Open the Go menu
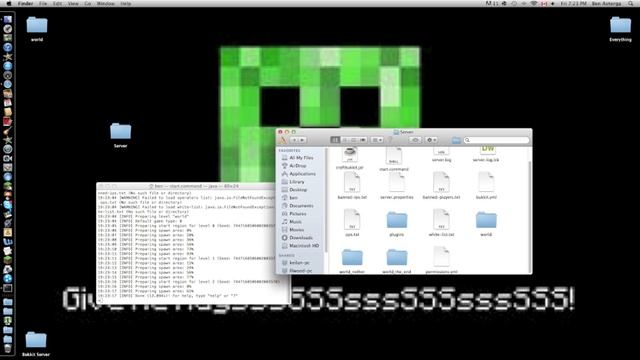This screenshot has width=640, height=360. pyautogui.click(x=88, y=3)
